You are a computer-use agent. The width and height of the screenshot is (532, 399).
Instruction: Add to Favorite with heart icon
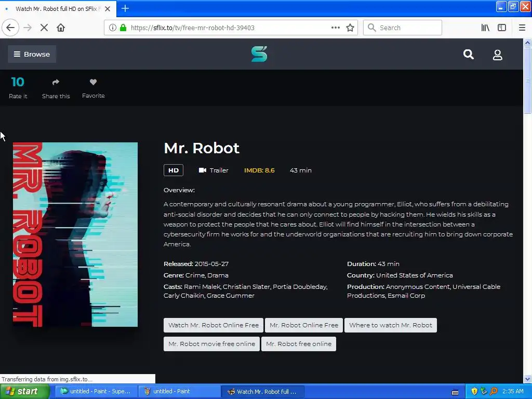pos(94,82)
